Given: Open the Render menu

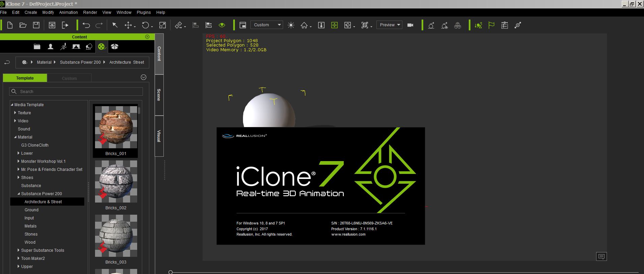Looking at the screenshot, I should (90, 12).
